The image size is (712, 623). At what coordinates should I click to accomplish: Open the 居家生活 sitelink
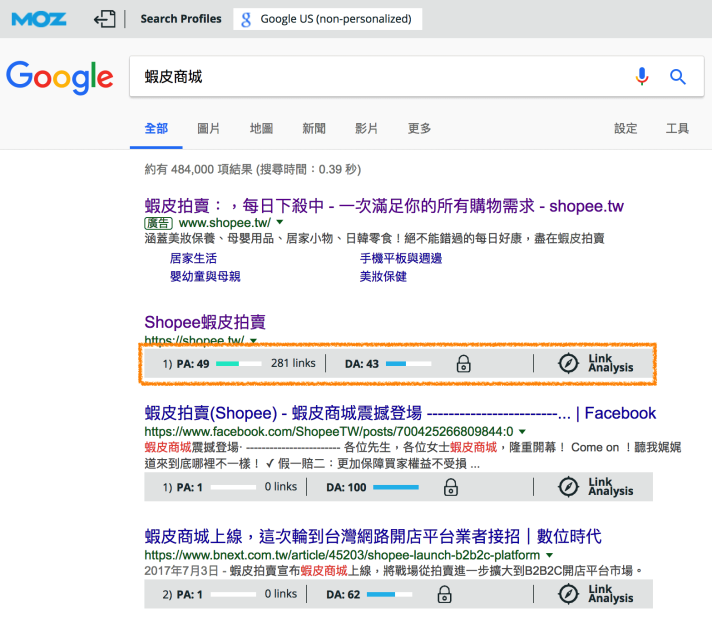pyautogui.click(x=193, y=258)
